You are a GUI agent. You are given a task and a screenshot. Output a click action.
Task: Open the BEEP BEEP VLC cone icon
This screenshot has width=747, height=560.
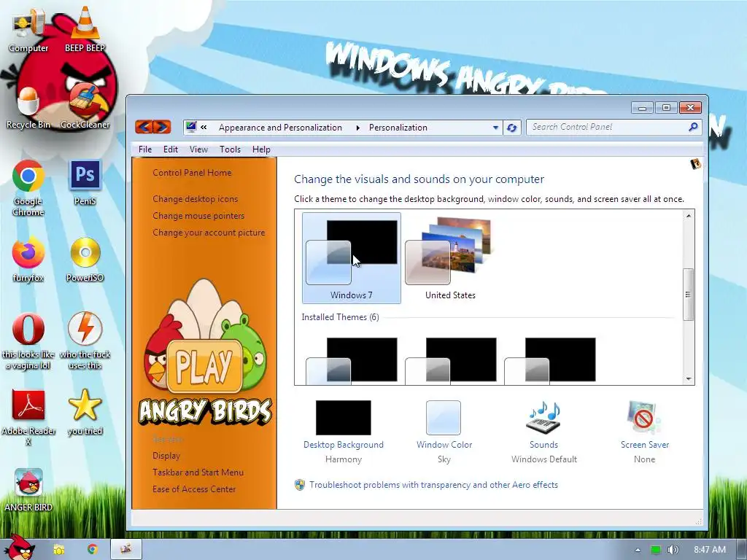(85, 29)
